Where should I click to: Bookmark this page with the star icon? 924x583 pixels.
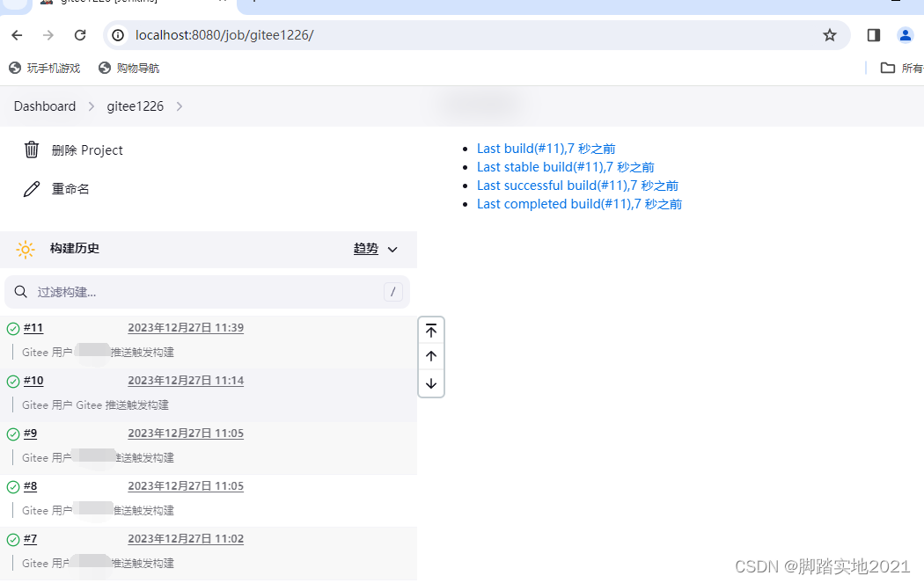(x=830, y=35)
